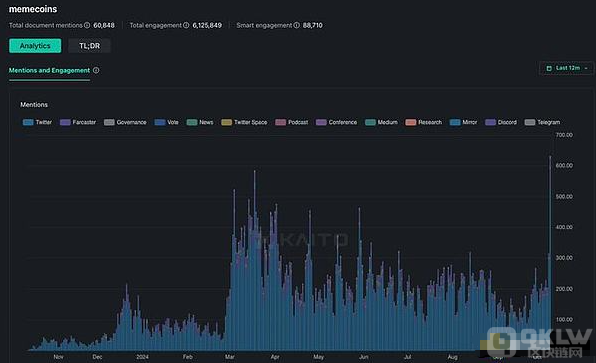Click the Jun x-axis label
The image size is (596, 363).
pyautogui.click(x=364, y=357)
